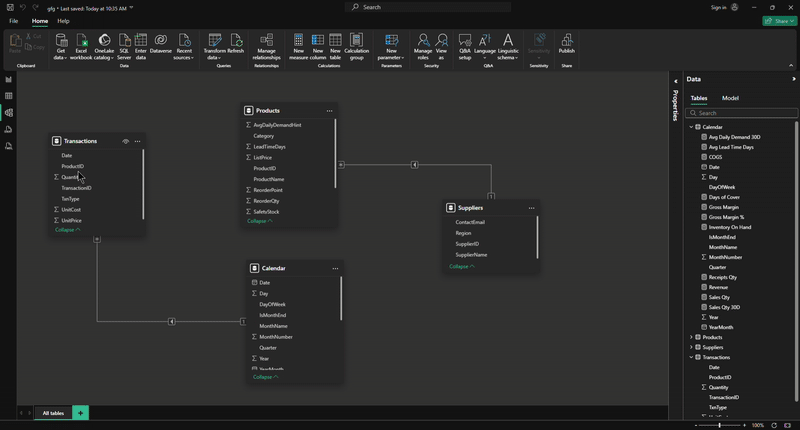Screen dimensions: 800x430
Task: Create a New column
Action: 317,46
